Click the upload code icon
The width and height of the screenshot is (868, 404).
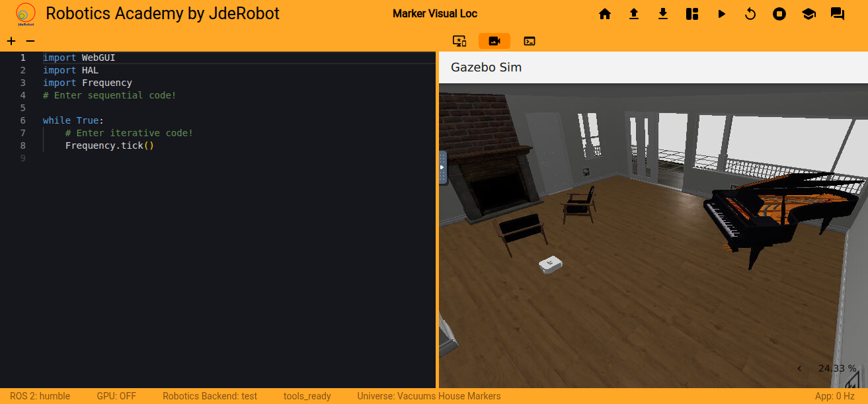[x=633, y=14]
